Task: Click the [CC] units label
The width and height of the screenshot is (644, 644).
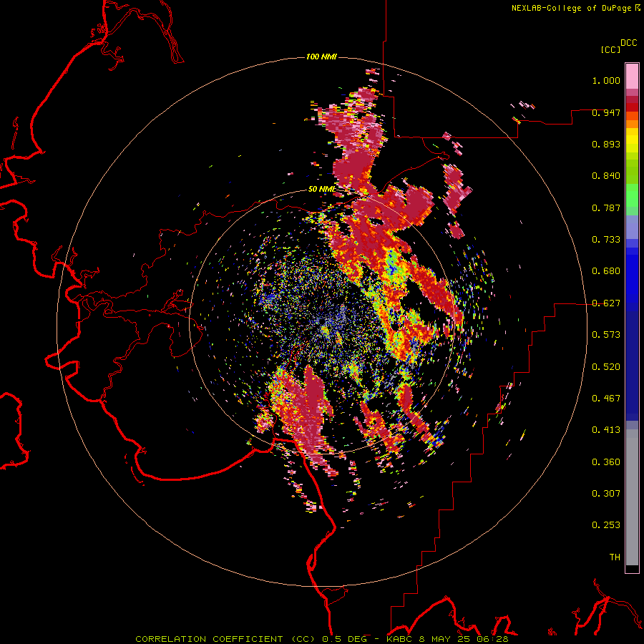Action: [x=610, y=49]
